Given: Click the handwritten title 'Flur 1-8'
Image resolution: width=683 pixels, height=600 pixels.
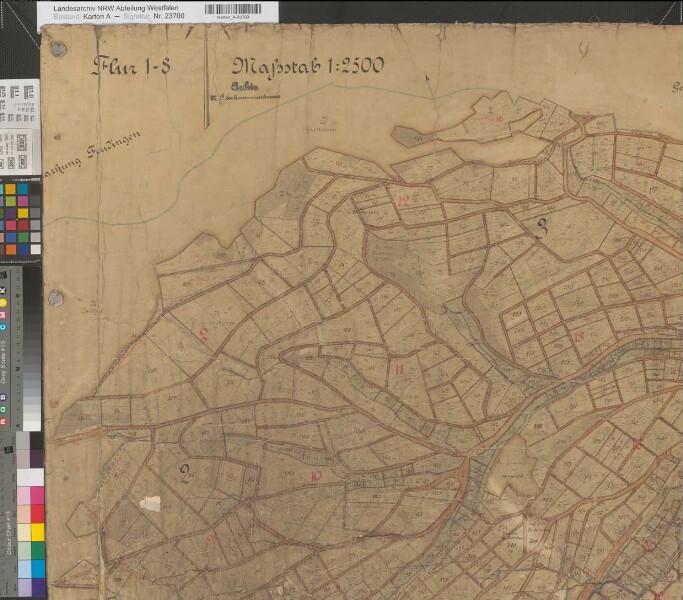Looking at the screenshot, I should click(131, 66).
